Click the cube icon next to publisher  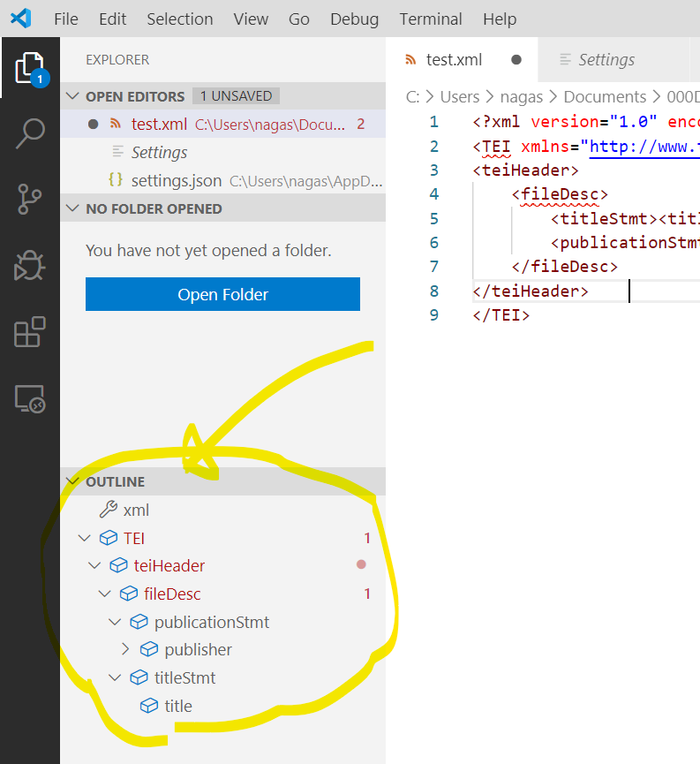pos(149,649)
